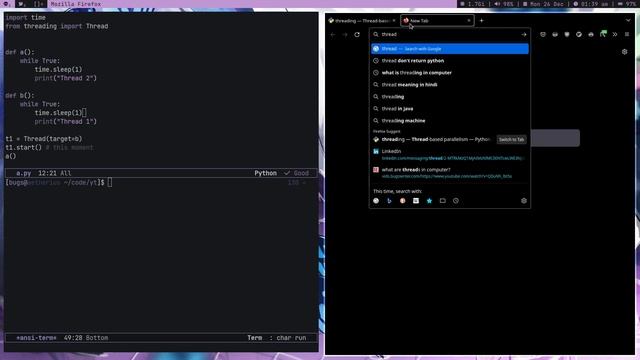Click '*ansi-term*' buffer name in mode line

pos(36,338)
